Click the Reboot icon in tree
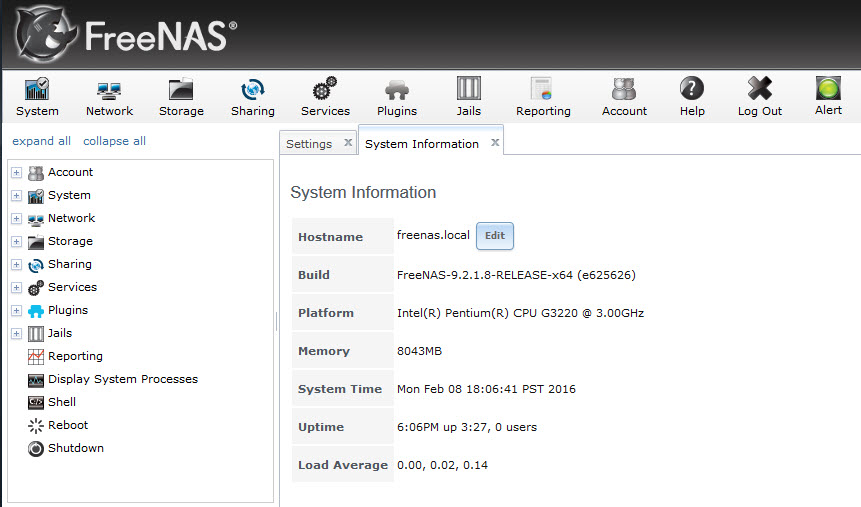 pyautogui.click(x=36, y=426)
